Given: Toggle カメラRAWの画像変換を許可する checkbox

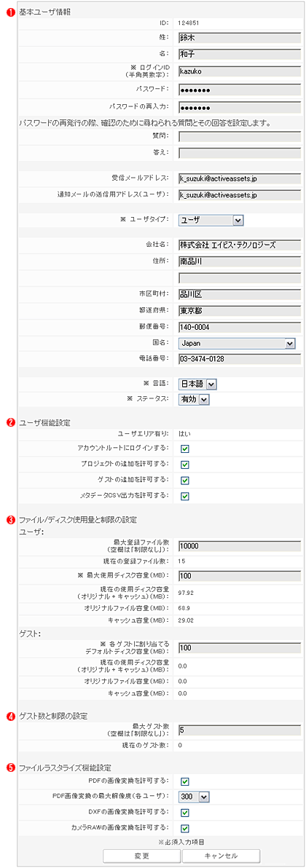Looking at the screenshot, I should [185, 829].
